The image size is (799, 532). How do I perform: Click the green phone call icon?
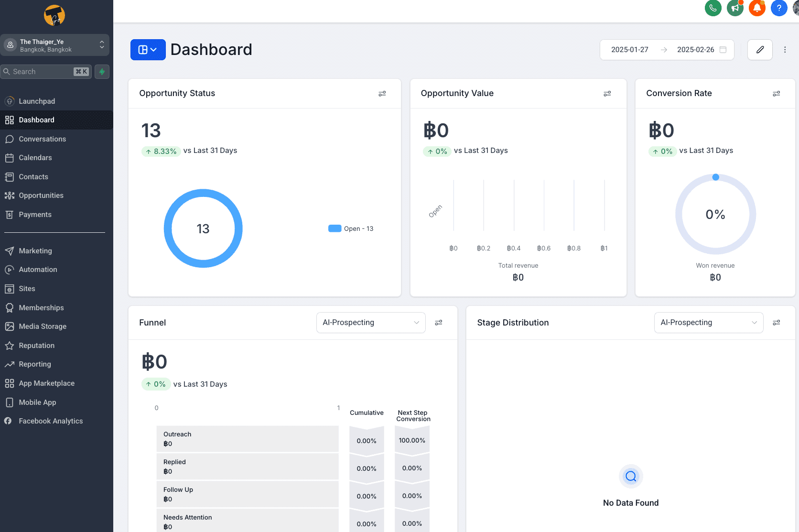713,8
